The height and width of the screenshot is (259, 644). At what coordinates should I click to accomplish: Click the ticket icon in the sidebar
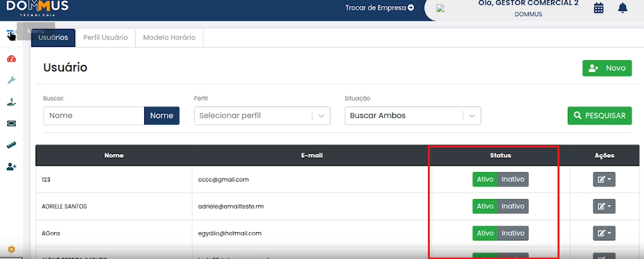point(12,123)
